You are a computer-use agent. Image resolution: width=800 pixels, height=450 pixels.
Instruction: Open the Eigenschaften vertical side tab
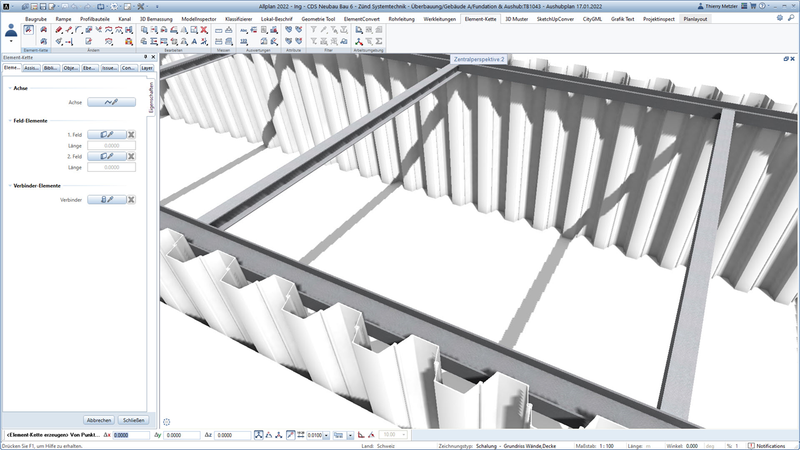click(x=151, y=100)
